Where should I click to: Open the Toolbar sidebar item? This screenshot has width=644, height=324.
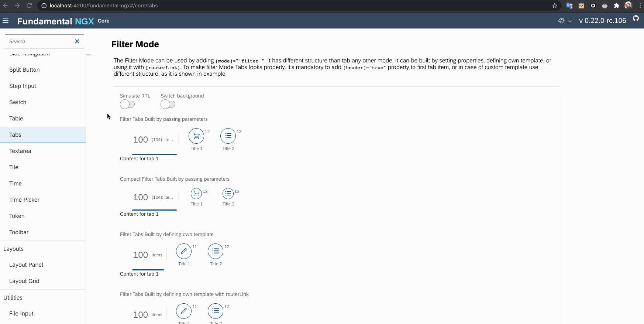pos(43,232)
